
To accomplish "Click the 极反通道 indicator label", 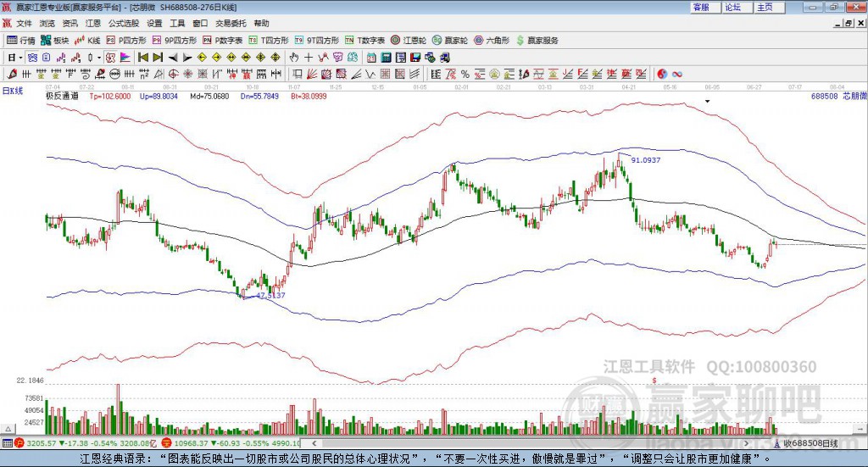I will tap(62, 97).
